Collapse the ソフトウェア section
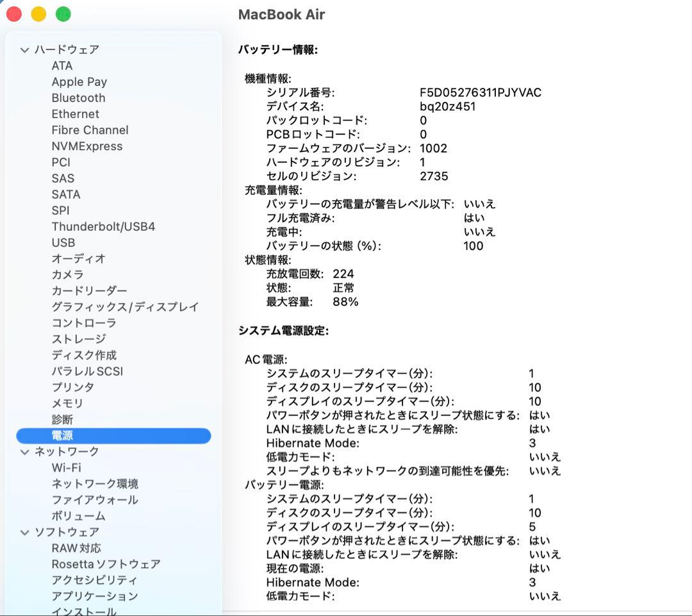This screenshot has width=692, height=616. click(24, 532)
